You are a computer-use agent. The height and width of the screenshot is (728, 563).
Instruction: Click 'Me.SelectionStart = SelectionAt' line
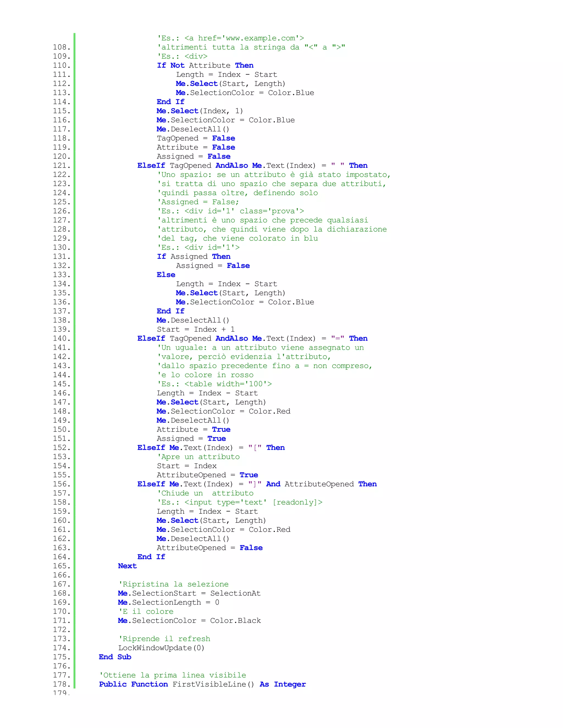point(189,593)
